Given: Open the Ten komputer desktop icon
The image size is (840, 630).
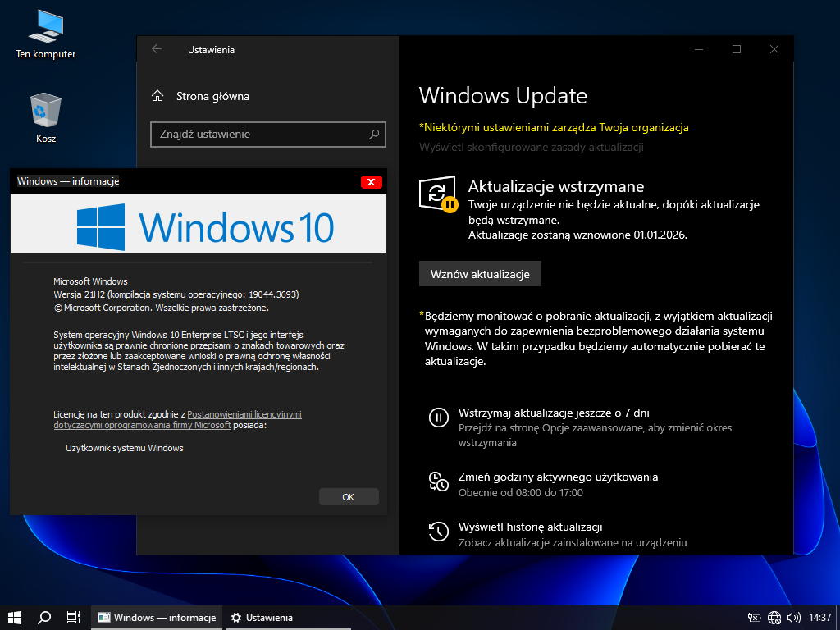Looking at the screenshot, I should tap(45, 29).
